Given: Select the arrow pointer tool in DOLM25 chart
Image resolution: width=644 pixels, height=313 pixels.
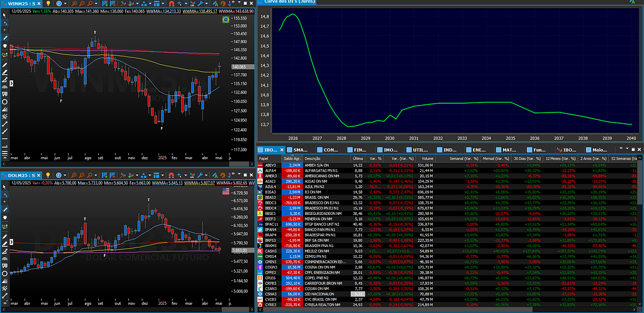Looking at the screenshot, I should pyautogui.click(x=5, y=187).
